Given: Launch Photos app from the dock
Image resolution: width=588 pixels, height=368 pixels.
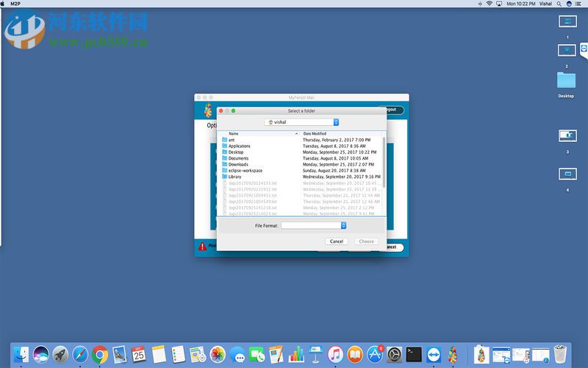Looking at the screenshot, I should point(218,355).
